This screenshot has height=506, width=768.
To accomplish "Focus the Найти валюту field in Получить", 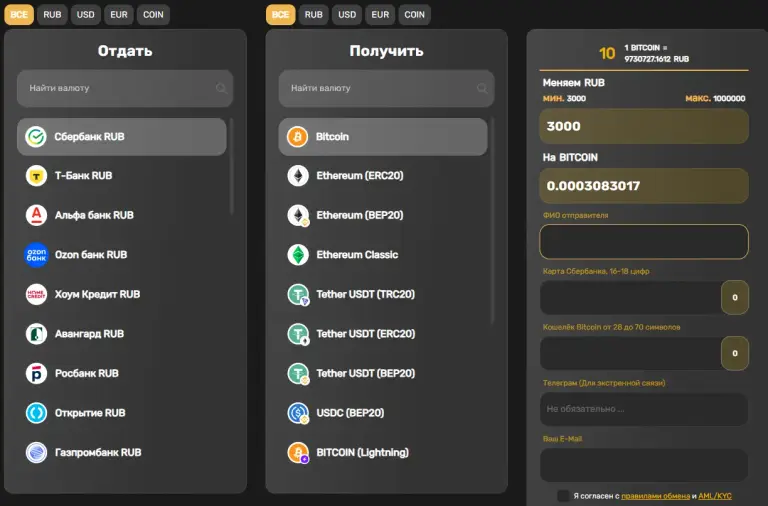I will pos(386,88).
